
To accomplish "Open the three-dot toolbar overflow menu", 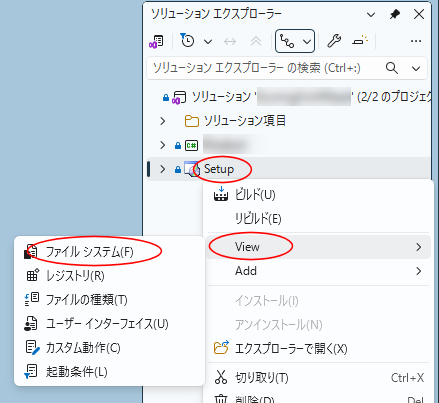I will coord(416,41).
